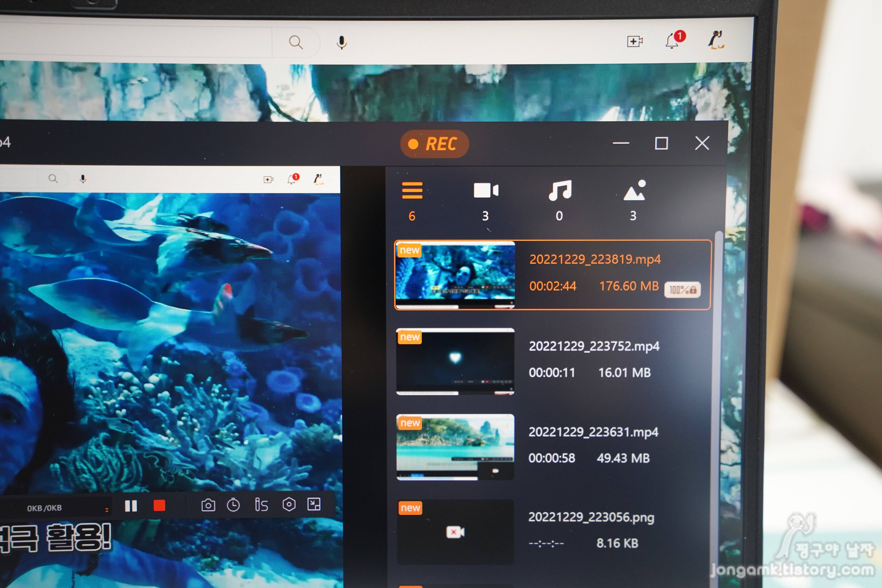The height and width of the screenshot is (588, 882).
Task: Click the orange REC button
Action: pyautogui.click(x=434, y=144)
